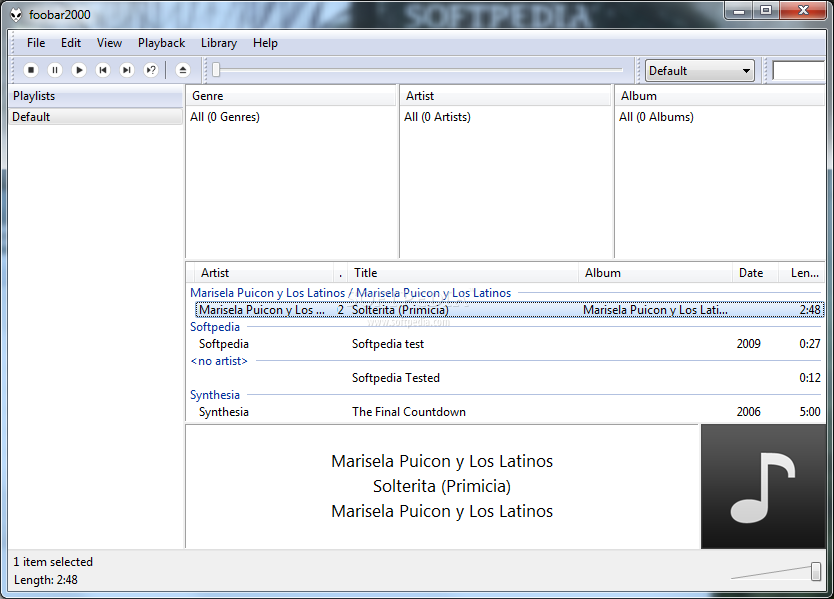Click the 5:00 length cell

coord(810,412)
